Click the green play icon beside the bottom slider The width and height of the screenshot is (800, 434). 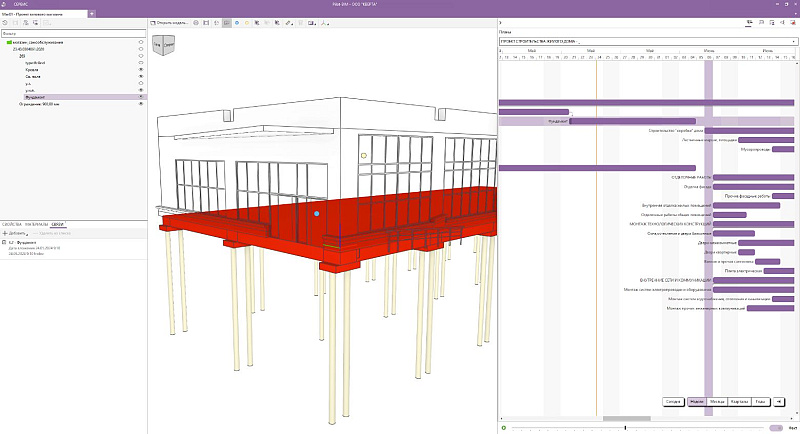tap(504, 428)
